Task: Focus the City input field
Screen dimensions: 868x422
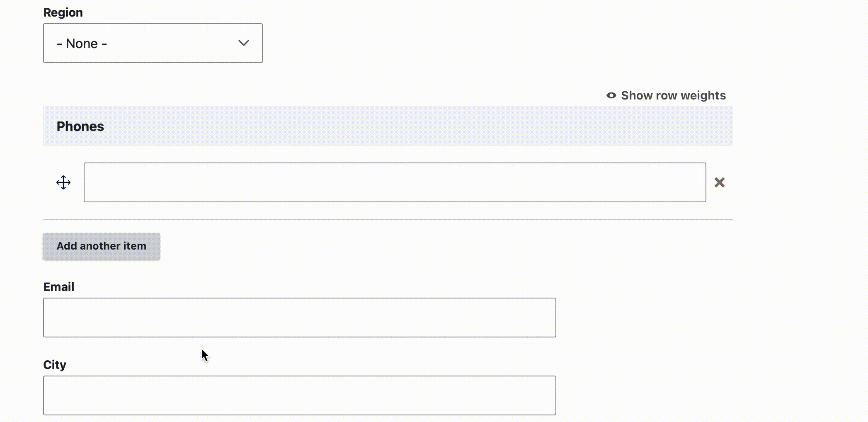Action: point(300,395)
